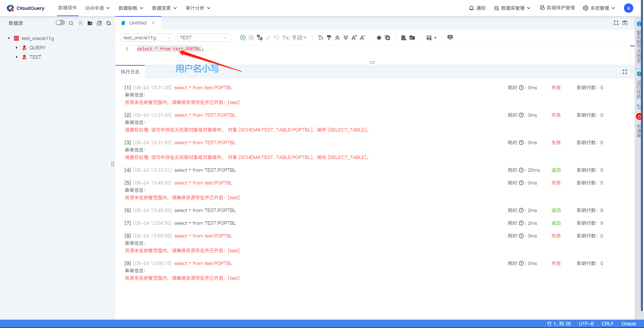Image resolution: width=644 pixels, height=328 pixels.
Task: Select the 执行日志 tab
Action: point(130,72)
